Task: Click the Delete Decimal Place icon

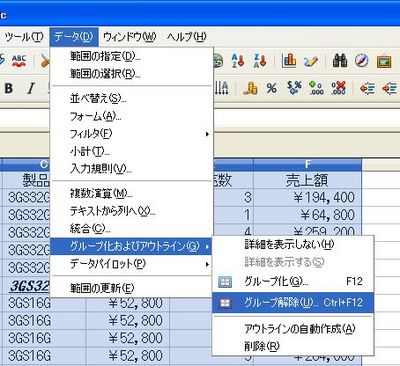Action: click(338, 88)
